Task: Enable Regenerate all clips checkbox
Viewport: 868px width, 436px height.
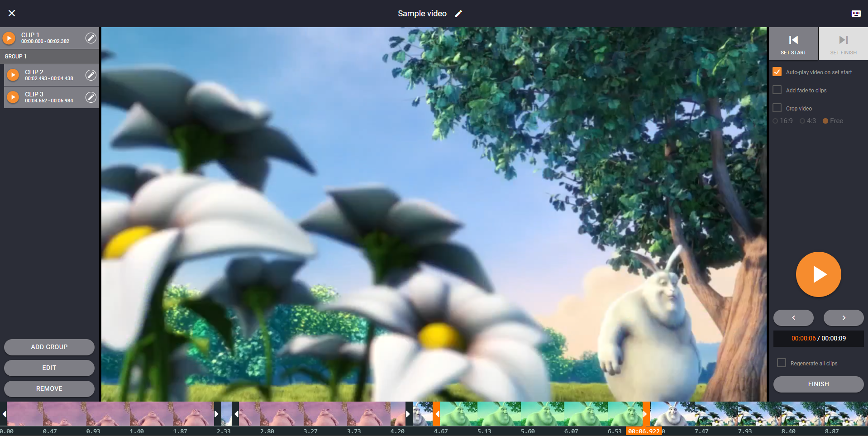Action: tap(782, 363)
